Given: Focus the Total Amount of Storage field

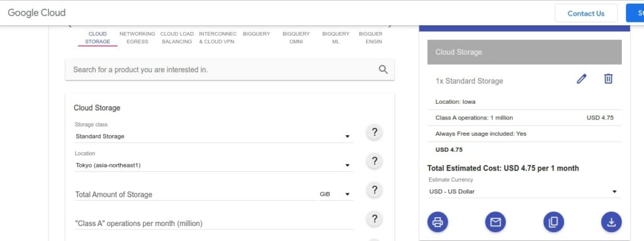Looking at the screenshot, I should (196, 194).
